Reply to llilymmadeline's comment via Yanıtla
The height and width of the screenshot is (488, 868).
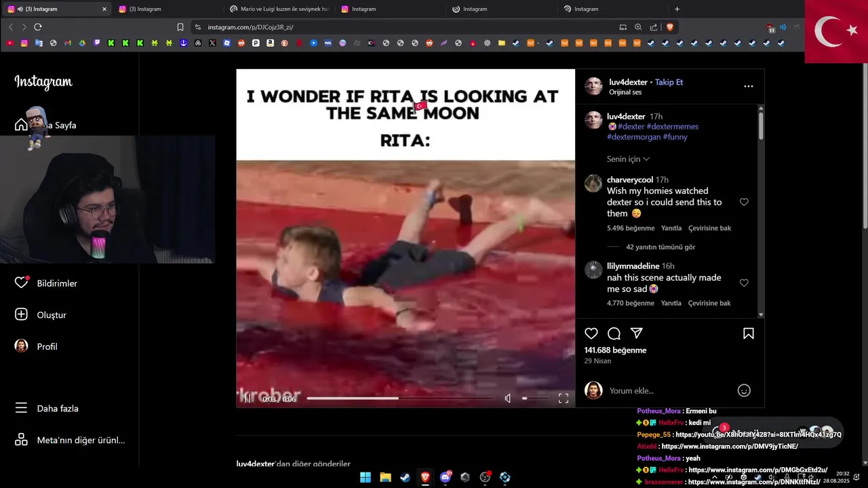coord(671,304)
